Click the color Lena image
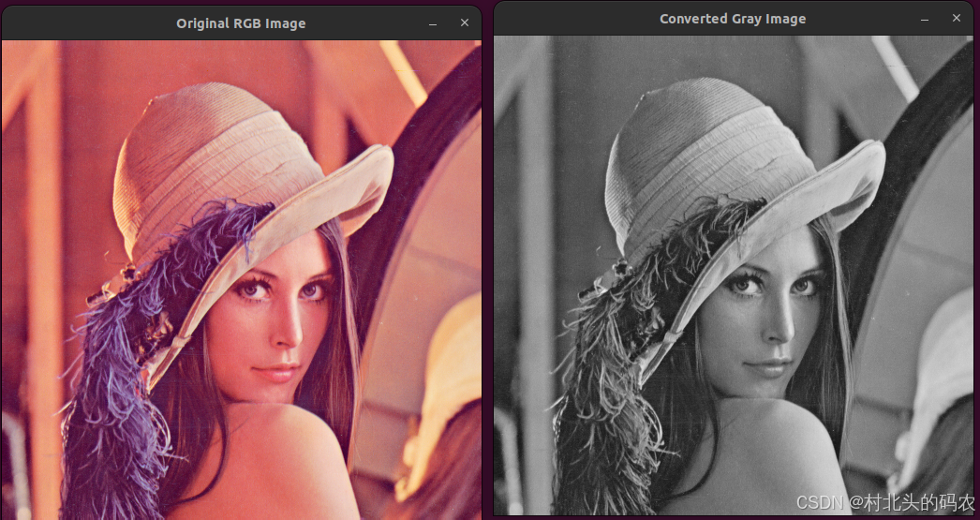 [x=241, y=280]
